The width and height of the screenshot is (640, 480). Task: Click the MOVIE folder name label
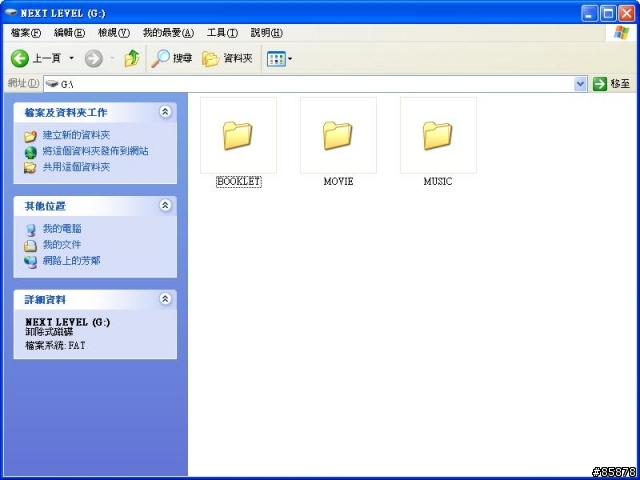click(x=338, y=182)
